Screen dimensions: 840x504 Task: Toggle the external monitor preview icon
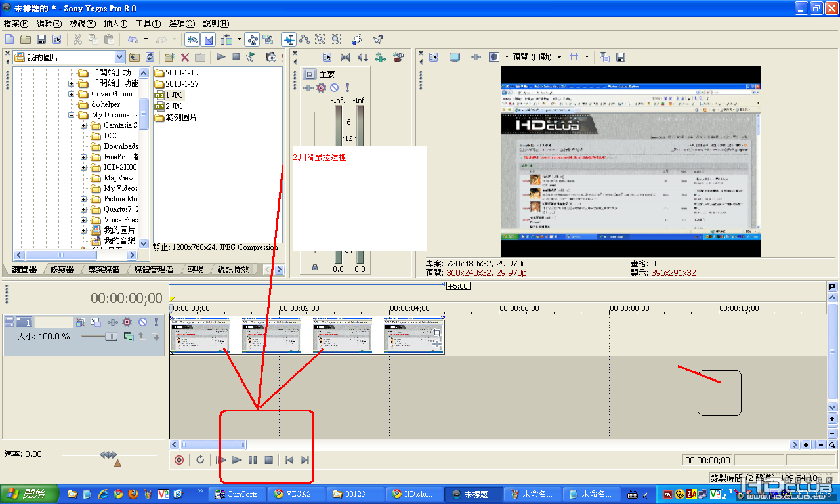pyautogui.click(x=454, y=57)
